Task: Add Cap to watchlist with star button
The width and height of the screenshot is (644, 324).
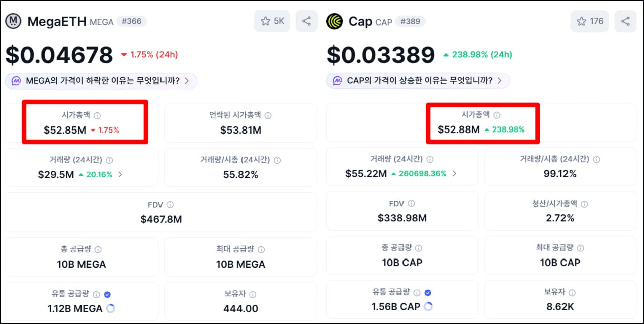Action: click(x=590, y=21)
